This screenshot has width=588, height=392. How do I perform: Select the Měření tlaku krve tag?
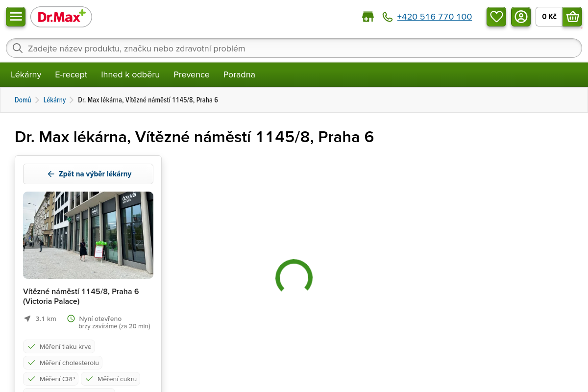(59, 346)
